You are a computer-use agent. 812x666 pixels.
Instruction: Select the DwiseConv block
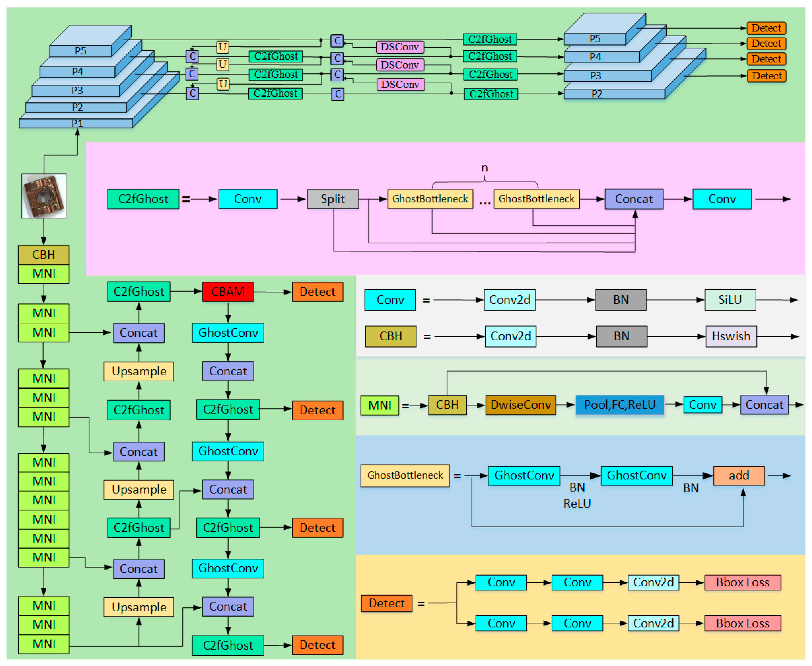[520, 405]
